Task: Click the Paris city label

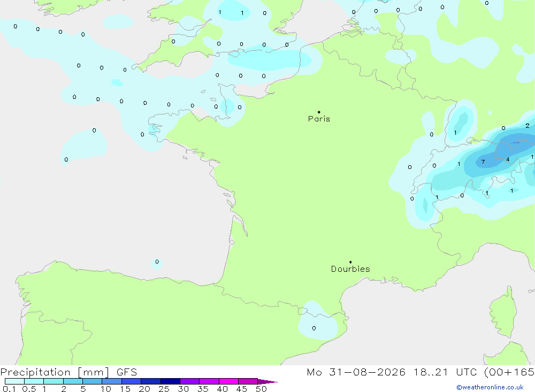Action: tap(319, 119)
